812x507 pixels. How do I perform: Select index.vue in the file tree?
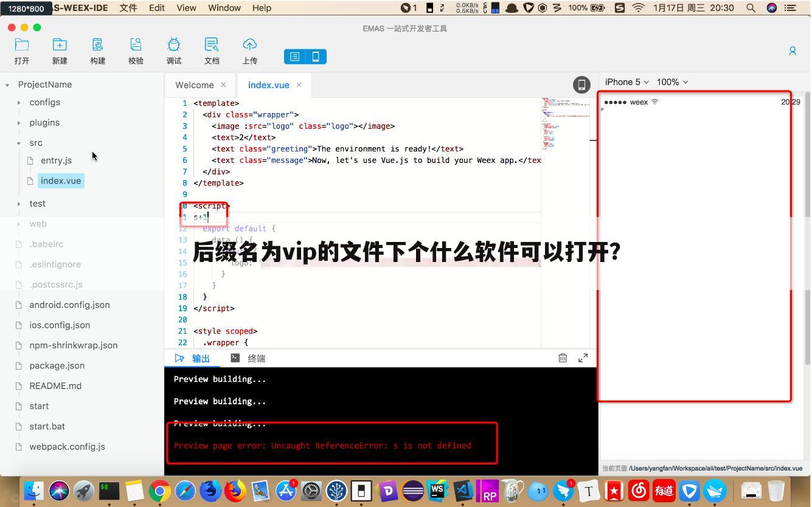(x=61, y=181)
